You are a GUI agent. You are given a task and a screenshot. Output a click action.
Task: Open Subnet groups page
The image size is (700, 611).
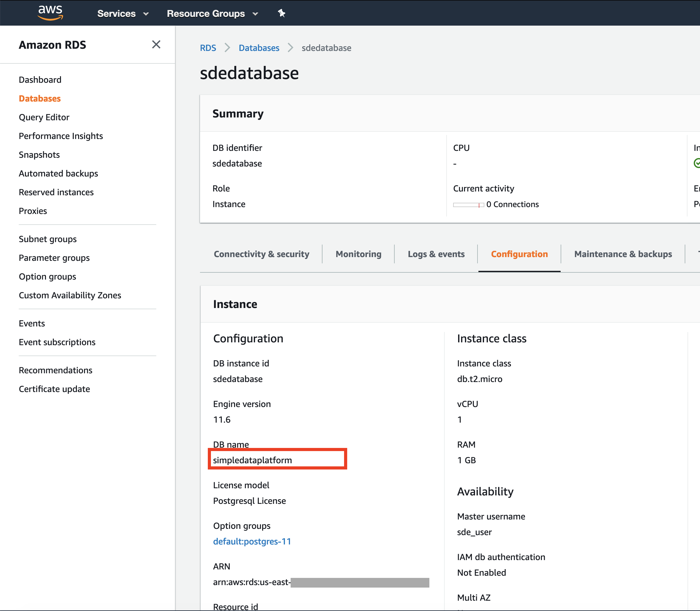coord(48,239)
